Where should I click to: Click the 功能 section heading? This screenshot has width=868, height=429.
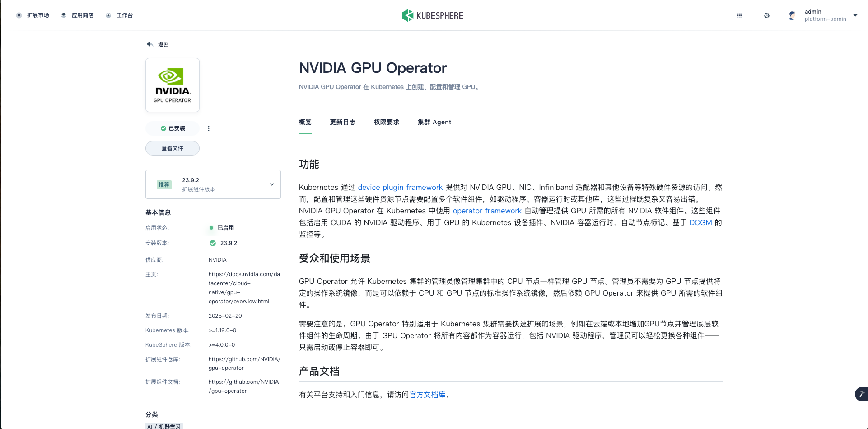click(x=309, y=164)
